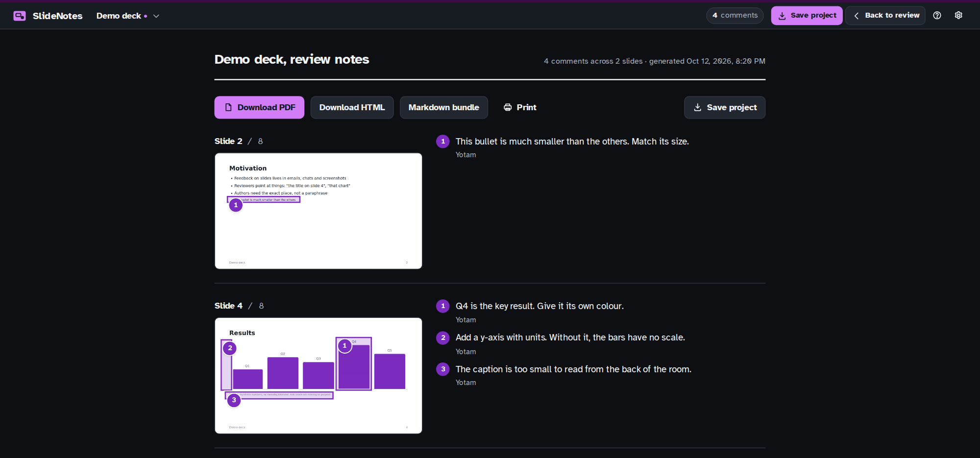Select marker 1 on the Motivation slide thumbnail
Image resolution: width=980 pixels, height=458 pixels.
click(236, 205)
